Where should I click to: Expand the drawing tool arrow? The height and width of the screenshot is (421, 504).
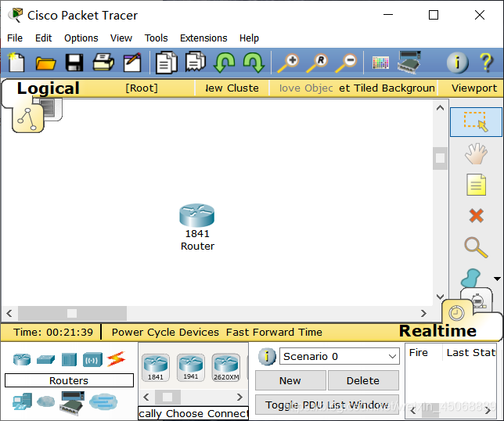497,279
